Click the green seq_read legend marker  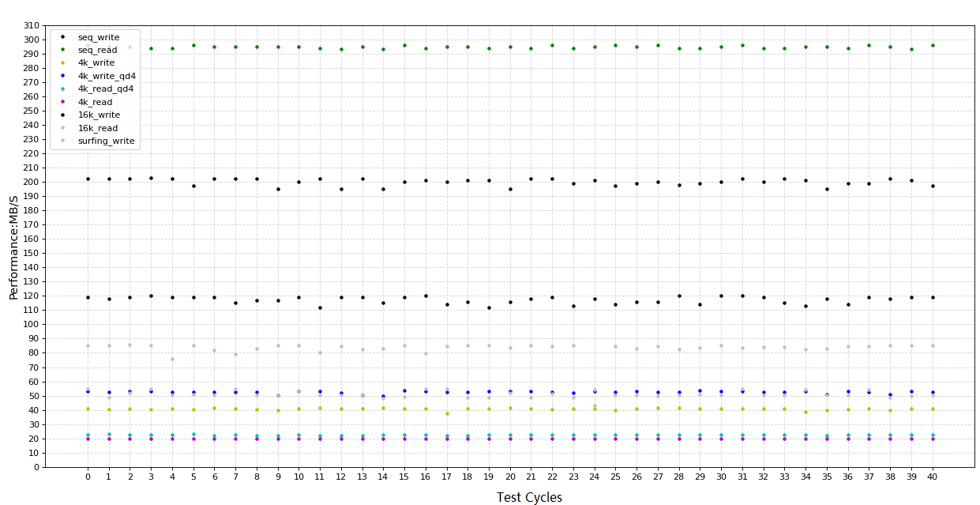(x=62, y=51)
